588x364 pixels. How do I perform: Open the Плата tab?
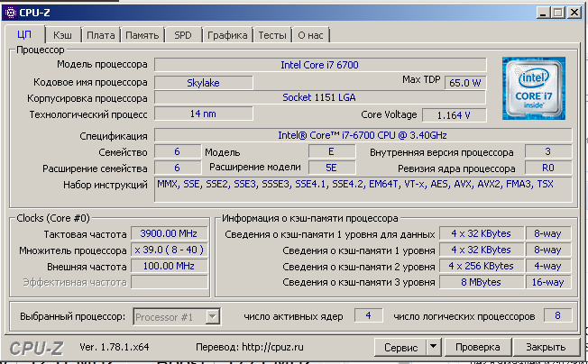coord(100,35)
